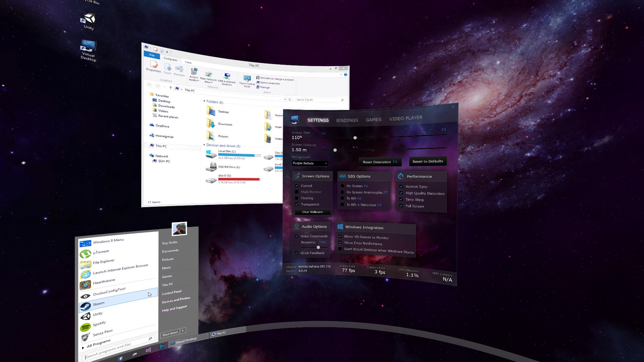Open the GAMES tab in Virtual Desktop
The image size is (644, 362).
pyautogui.click(x=373, y=118)
